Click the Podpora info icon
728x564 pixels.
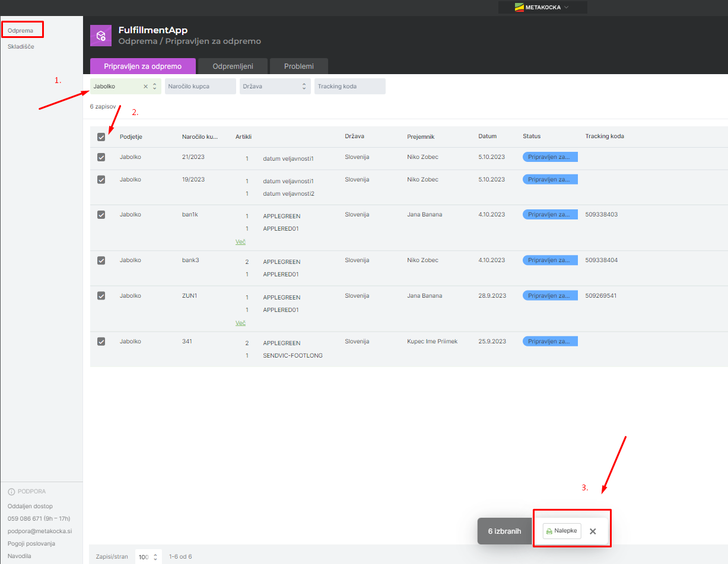pos(11,492)
